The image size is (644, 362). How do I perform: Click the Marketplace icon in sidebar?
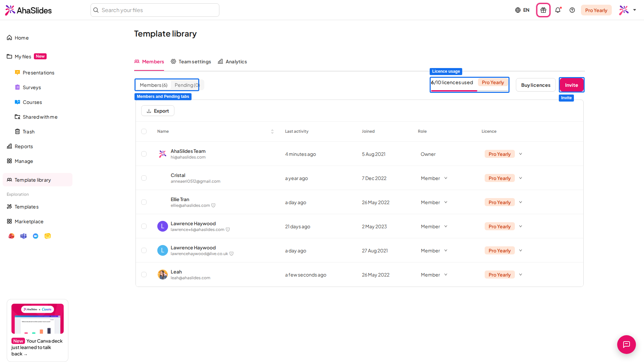[x=9, y=221]
